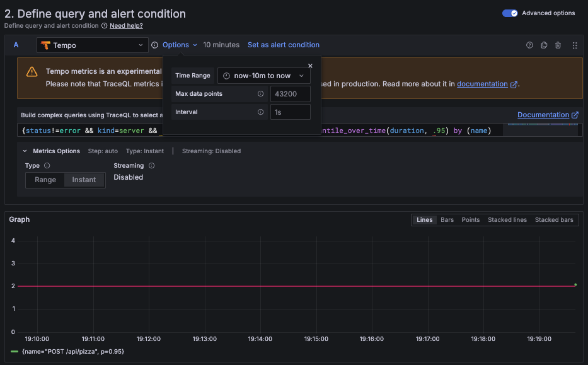Click the info icon beside Options
This screenshot has width=588, height=365.
click(155, 45)
